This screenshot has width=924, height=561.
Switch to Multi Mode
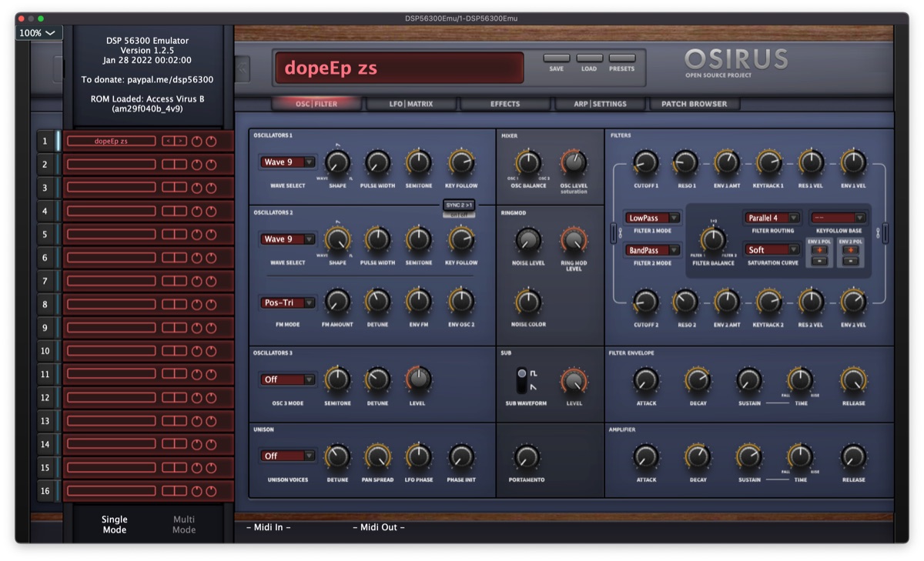tap(184, 524)
